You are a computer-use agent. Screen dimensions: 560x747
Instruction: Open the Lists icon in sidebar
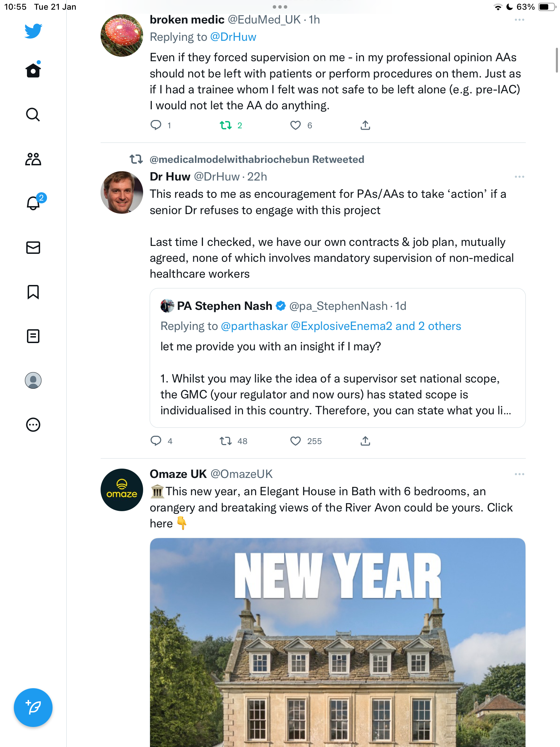click(33, 336)
